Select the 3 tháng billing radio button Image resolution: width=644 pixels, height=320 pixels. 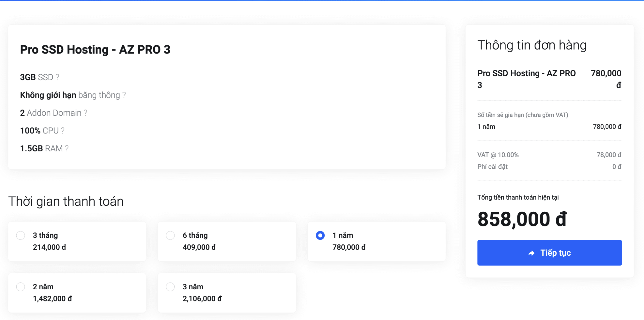(21, 236)
